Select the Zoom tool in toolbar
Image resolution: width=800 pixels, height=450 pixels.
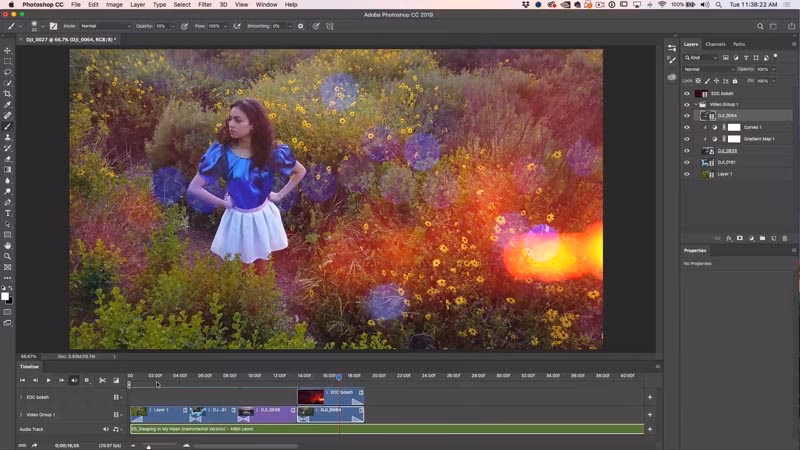[8, 256]
